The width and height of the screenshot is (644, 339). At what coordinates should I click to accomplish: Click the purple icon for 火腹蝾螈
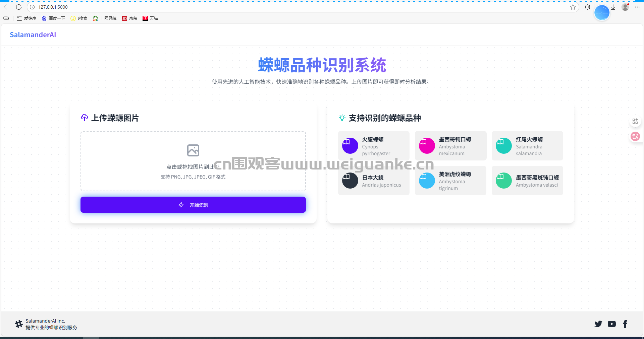(x=350, y=146)
